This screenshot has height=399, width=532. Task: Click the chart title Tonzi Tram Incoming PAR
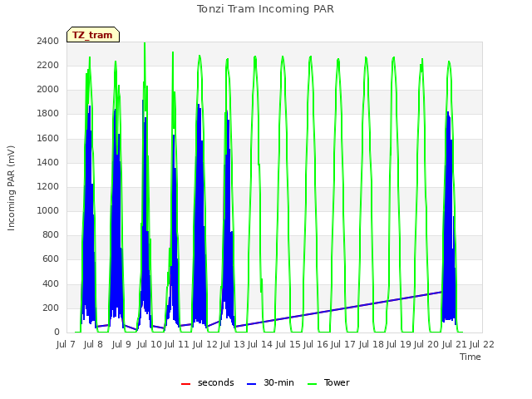pos(266,9)
